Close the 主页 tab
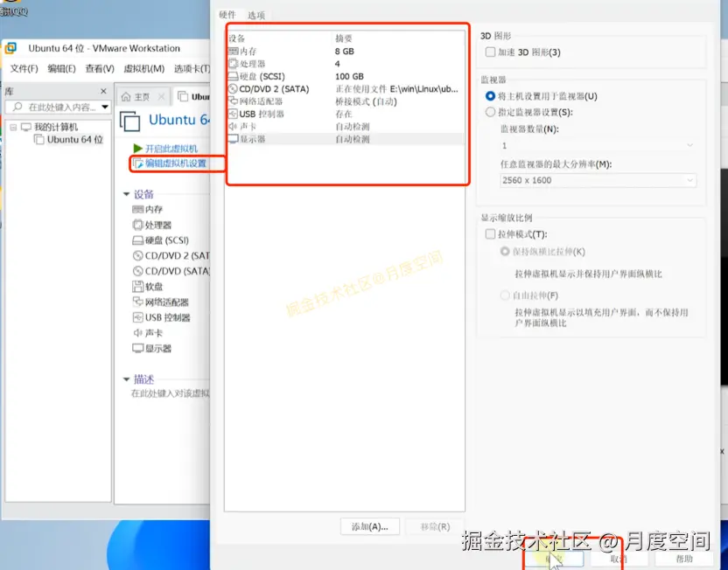 pos(161,97)
